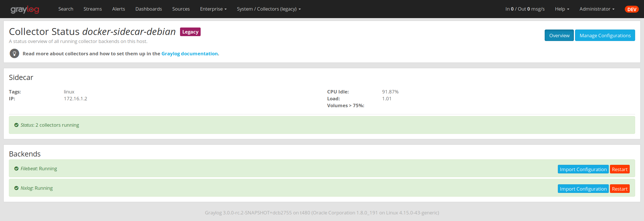Navigate to Alerts
The height and width of the screenshot is (221, 644).
(x=118, y=9)
